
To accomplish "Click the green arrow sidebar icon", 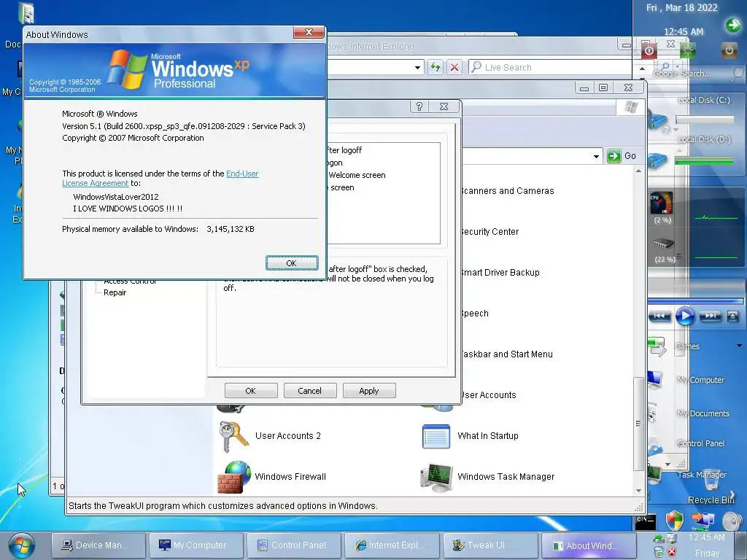I will (732, 25).
